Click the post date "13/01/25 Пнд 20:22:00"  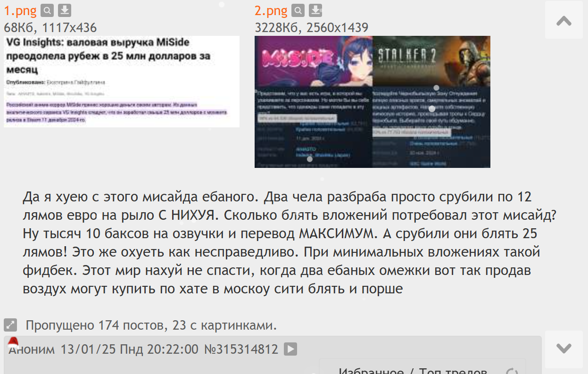click(130, 349)
